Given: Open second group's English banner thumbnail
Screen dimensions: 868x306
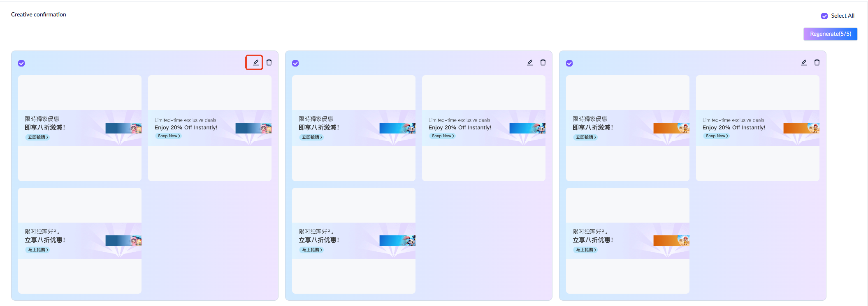Looking at the screenshot, I should coord(484,128).
